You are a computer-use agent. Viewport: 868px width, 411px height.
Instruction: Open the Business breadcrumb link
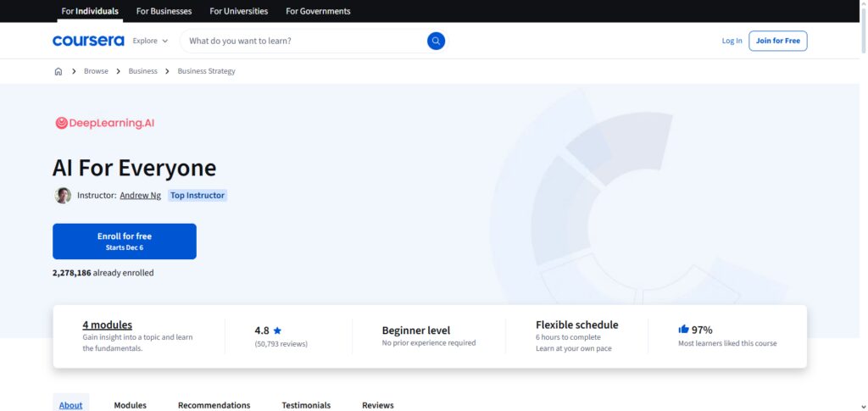[142, 71]
